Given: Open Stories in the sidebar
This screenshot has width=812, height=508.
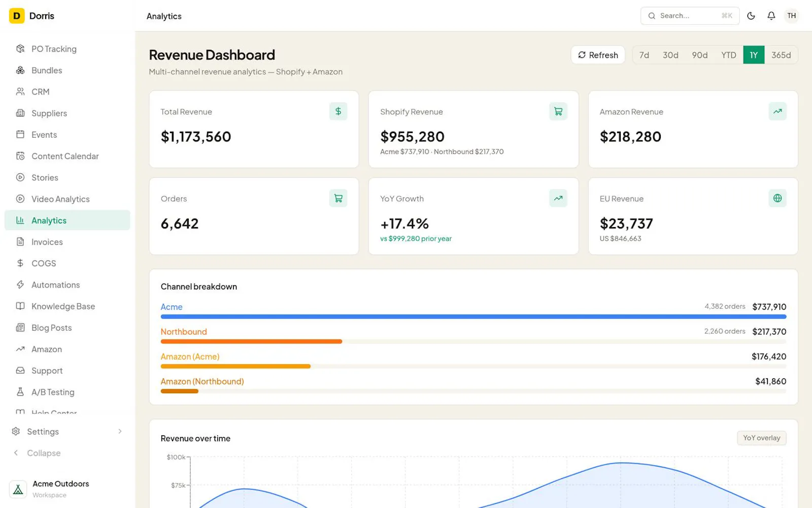Looking at the screenshot, I should point(67,177).
